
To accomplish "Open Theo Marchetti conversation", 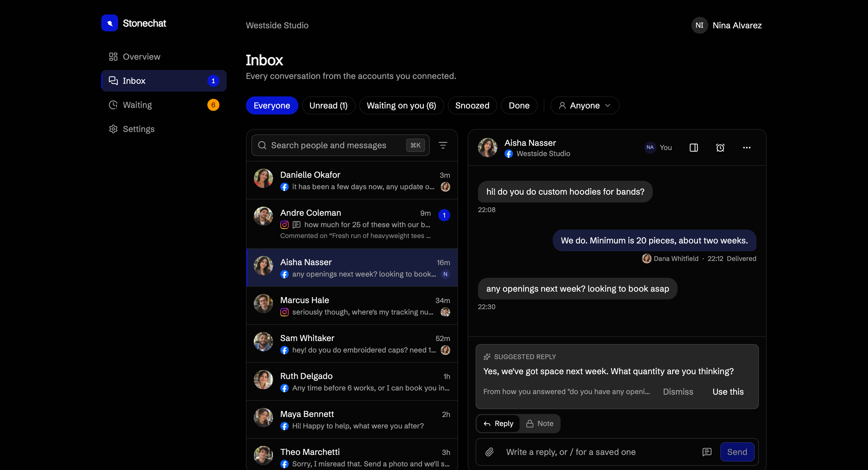I will (352, 454).
